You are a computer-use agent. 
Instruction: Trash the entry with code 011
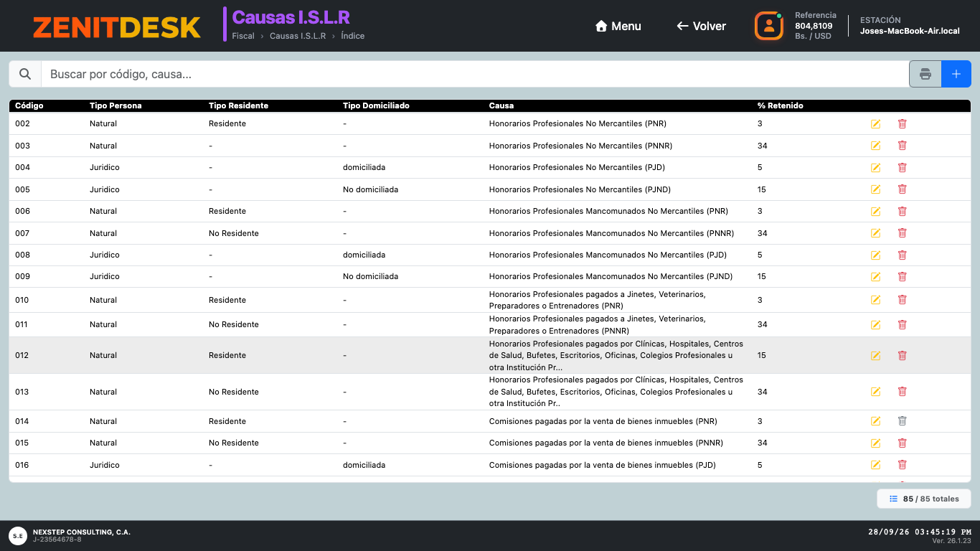point(902,324)
